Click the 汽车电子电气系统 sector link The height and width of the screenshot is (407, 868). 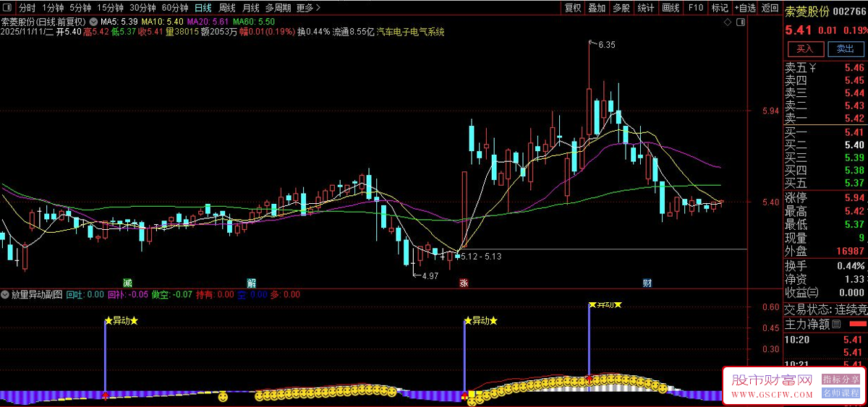[x=410, y=33]
